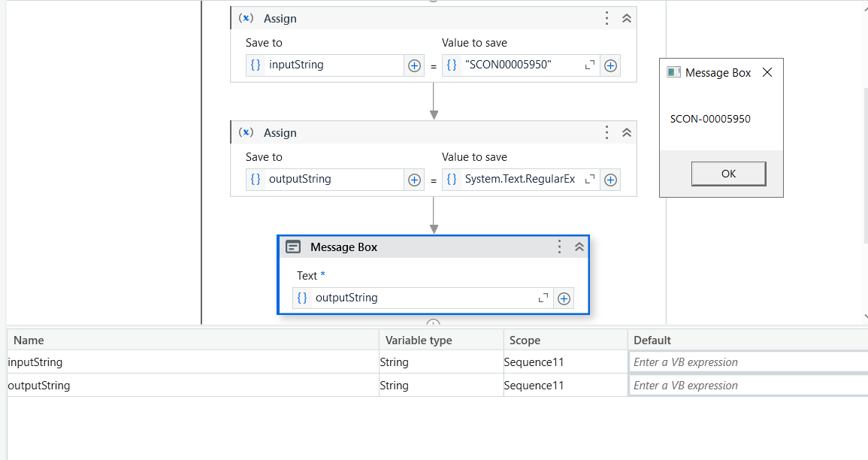Open options menu of Message Box activity
868x460 pixels.
(x=559, y=247)
